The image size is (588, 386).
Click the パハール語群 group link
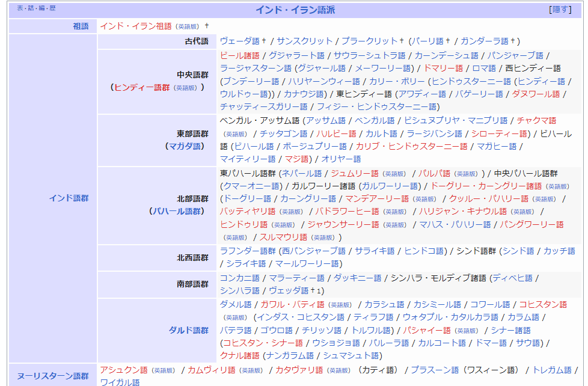pyautogui.click(x=179, y=211)
